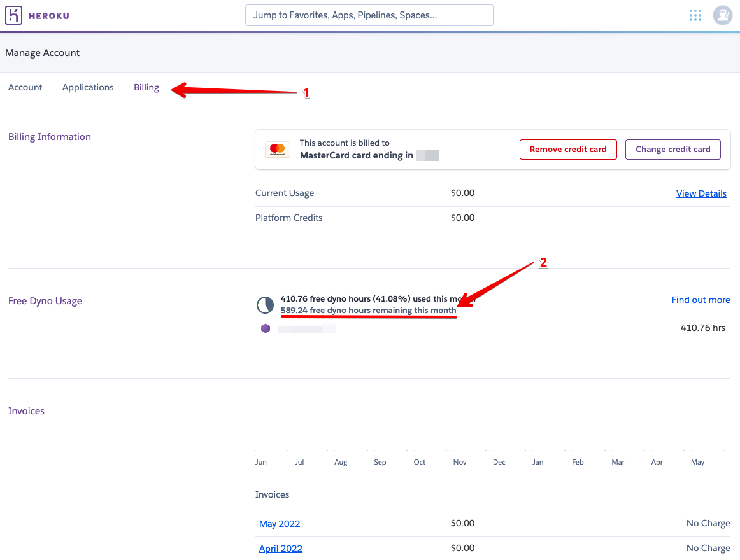
Task: Click the Platform Credits $0.00 amount
Action: tap(462, 218)
